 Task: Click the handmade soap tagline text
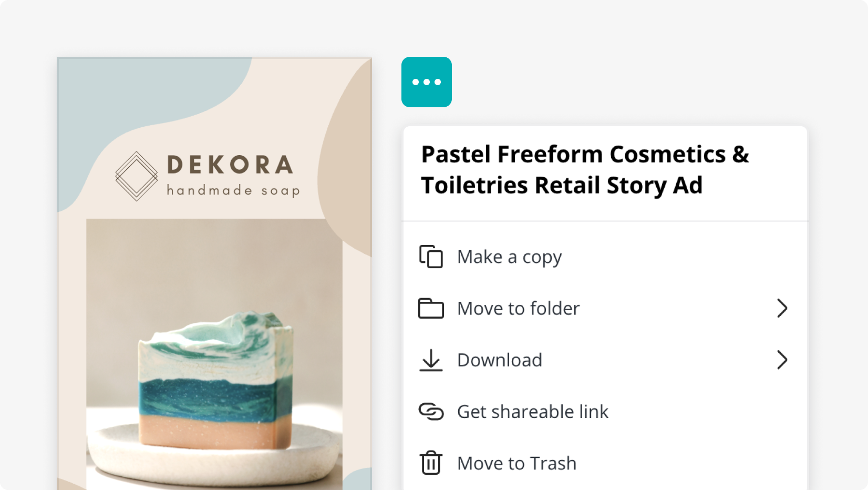[x=233, y=191]
